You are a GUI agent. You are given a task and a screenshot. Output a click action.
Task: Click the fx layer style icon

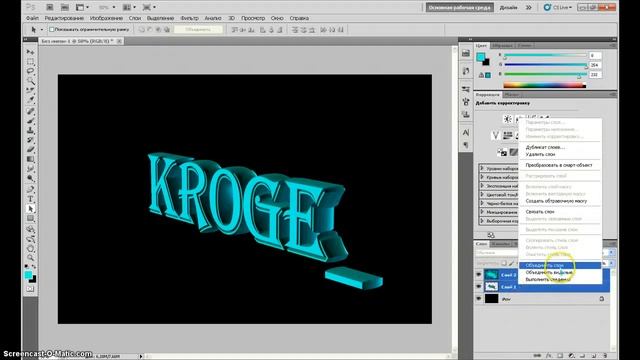click(x=549, y=356)
